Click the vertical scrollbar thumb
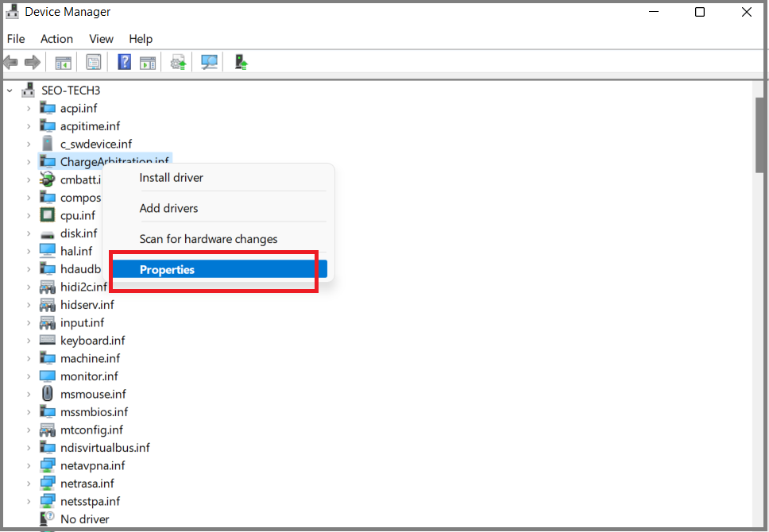 coord(759,134)
